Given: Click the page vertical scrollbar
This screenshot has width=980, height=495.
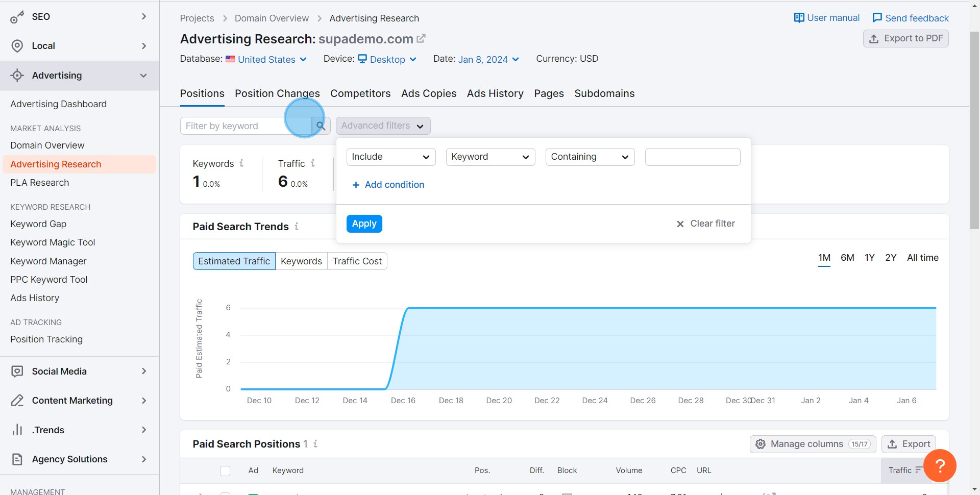Looking at the screenshot, I should coord(974,131).
